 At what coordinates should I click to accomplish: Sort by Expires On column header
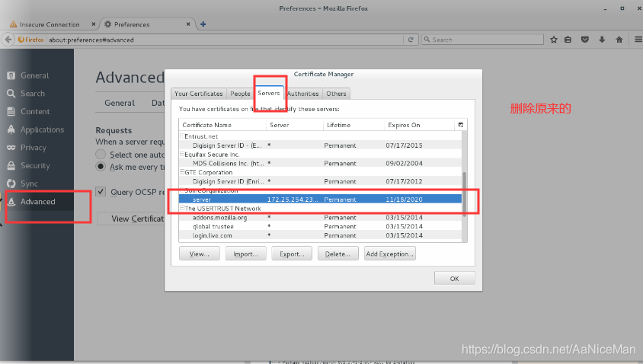point(420,125)
